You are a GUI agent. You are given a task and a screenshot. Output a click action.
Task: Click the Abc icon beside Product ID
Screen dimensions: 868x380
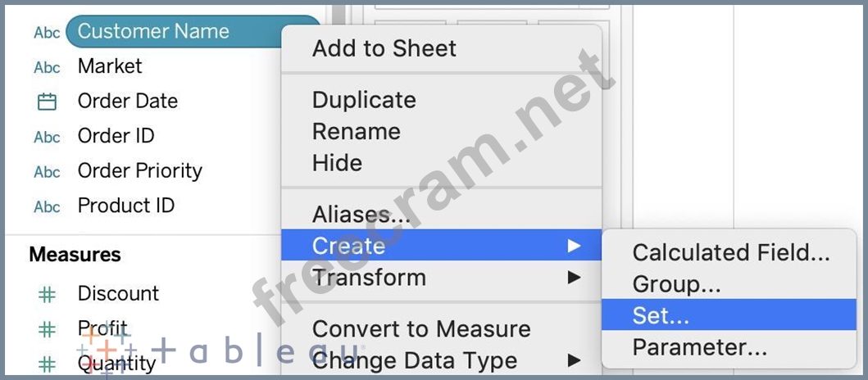tap(47, 206)
